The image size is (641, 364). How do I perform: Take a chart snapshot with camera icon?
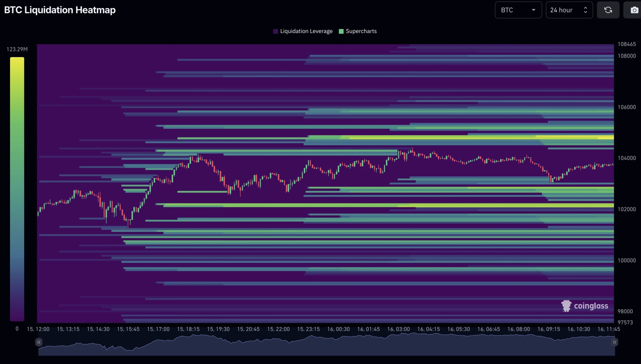(634, 10)
